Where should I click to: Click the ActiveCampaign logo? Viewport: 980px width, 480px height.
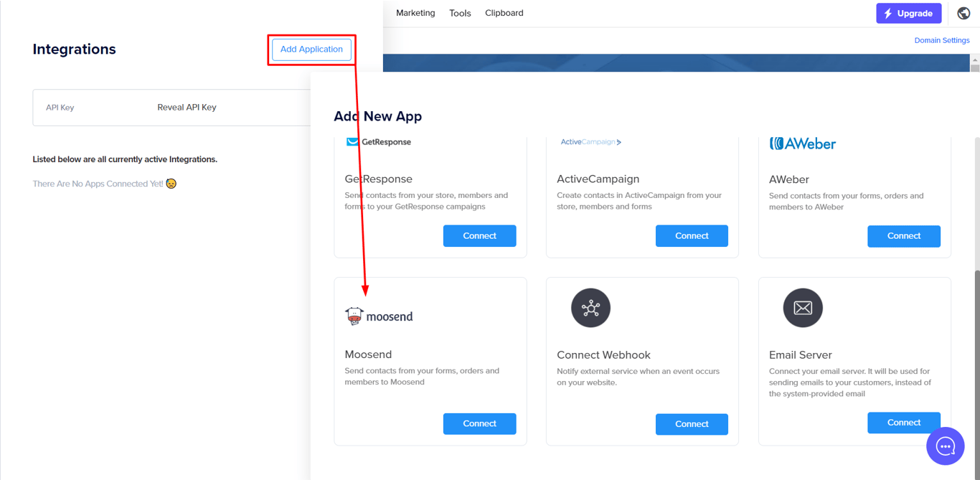(591, 142)
